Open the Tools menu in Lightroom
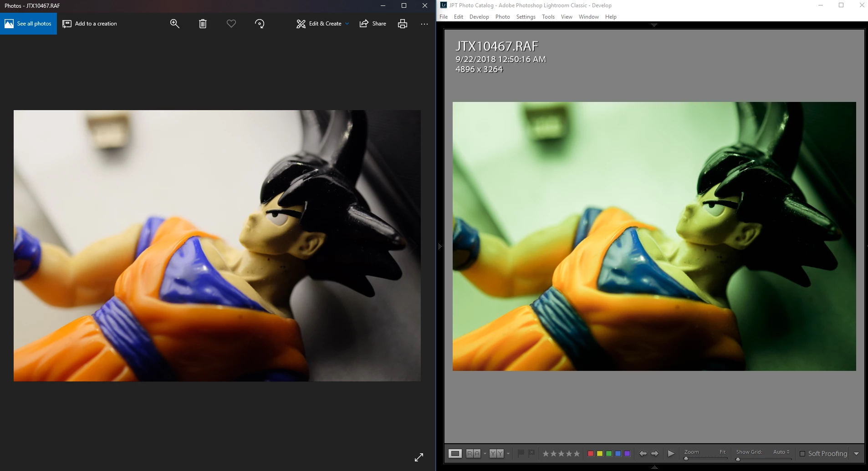Image resolution: width=868 pixels, height=471 pixels. pos(548,17)
